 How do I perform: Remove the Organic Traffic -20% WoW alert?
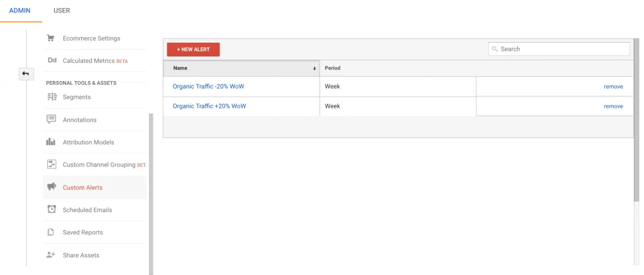[x=613, y=87]
